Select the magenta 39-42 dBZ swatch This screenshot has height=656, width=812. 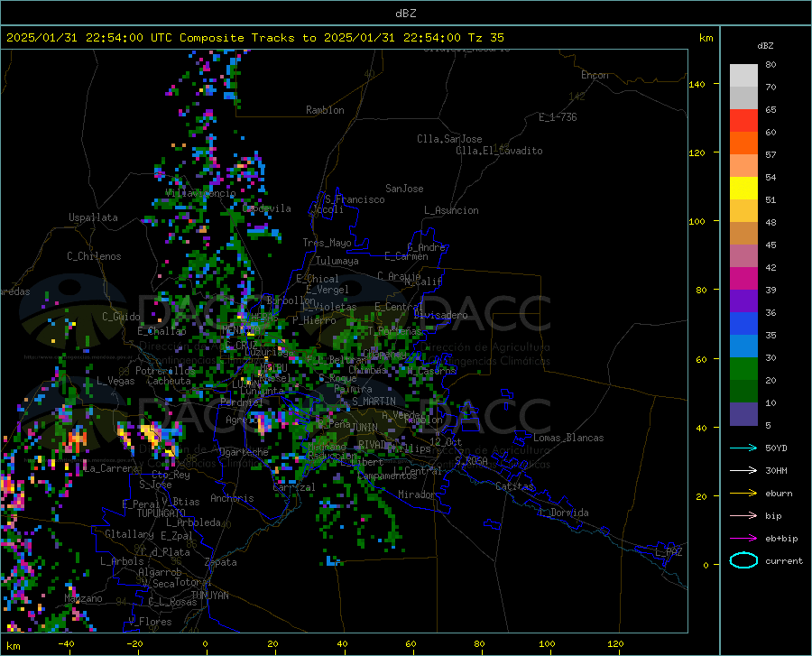(x=743, y=279)
